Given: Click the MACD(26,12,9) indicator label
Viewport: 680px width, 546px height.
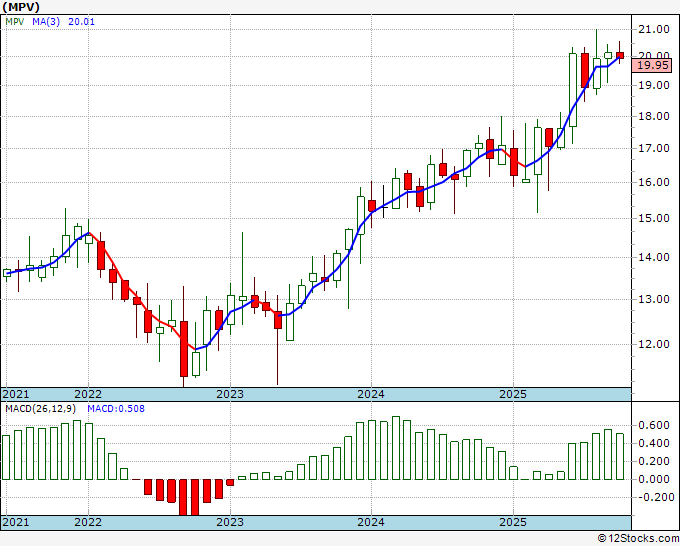Looking at the screenshot, I should (40, 409).
